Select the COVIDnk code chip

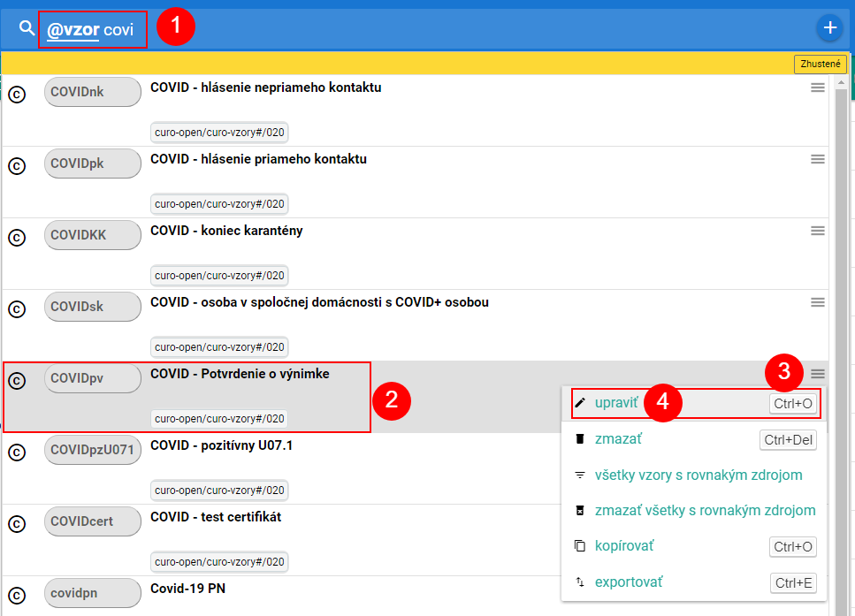pos(93,92)
